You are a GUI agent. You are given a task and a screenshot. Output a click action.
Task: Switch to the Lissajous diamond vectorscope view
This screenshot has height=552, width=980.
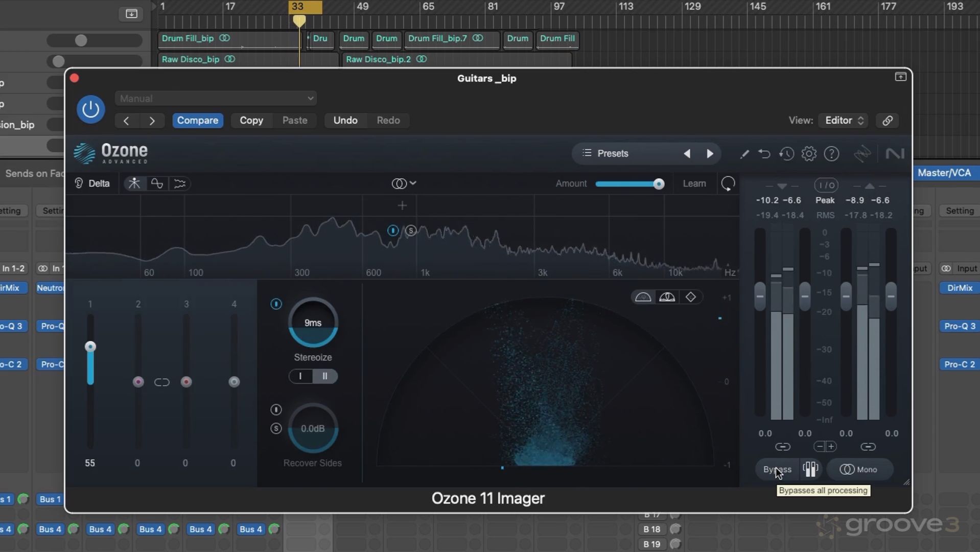pos(691,297)
